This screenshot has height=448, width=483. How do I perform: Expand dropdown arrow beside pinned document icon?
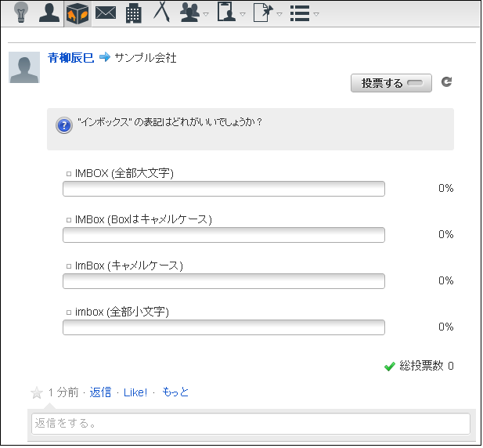[279, 14]
